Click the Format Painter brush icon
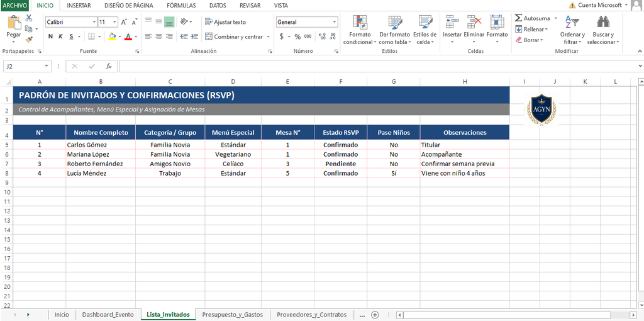 (x=29, y=40)
